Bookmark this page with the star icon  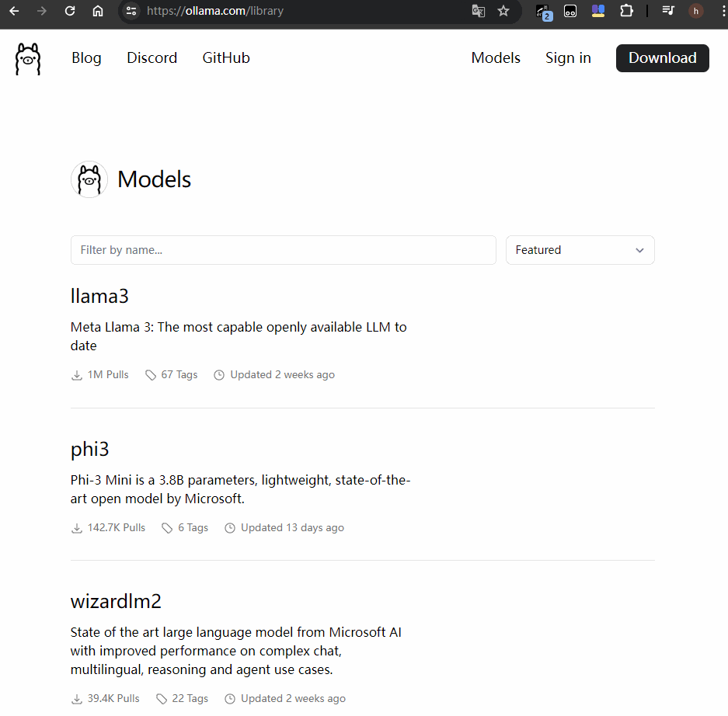tap(503, 11)
